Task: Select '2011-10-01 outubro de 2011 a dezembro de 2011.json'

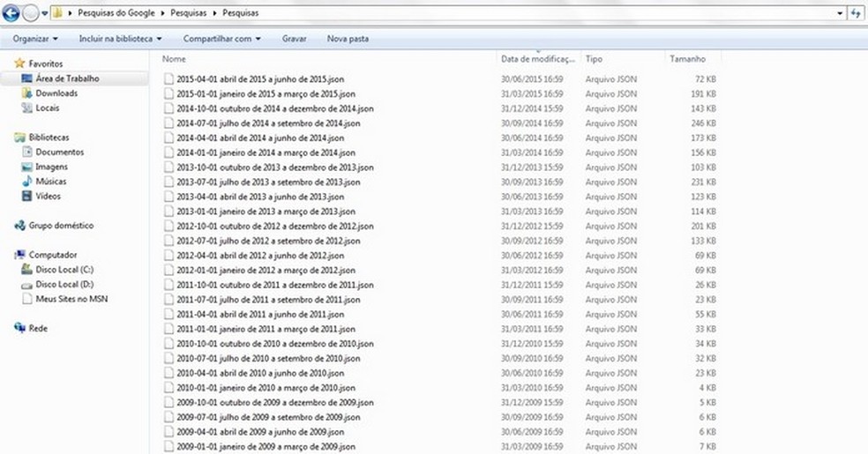Action: pyautogui.click(x=275, y=285)
